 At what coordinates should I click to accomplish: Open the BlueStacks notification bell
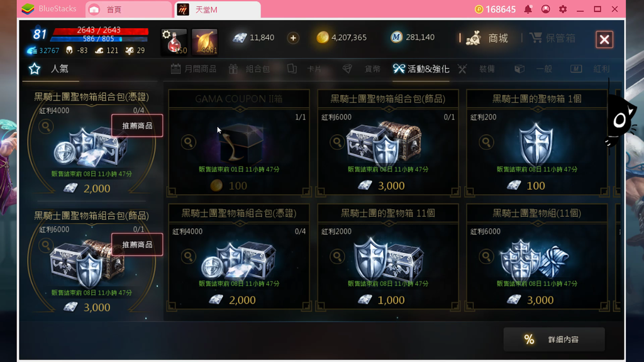pos(528,9)
